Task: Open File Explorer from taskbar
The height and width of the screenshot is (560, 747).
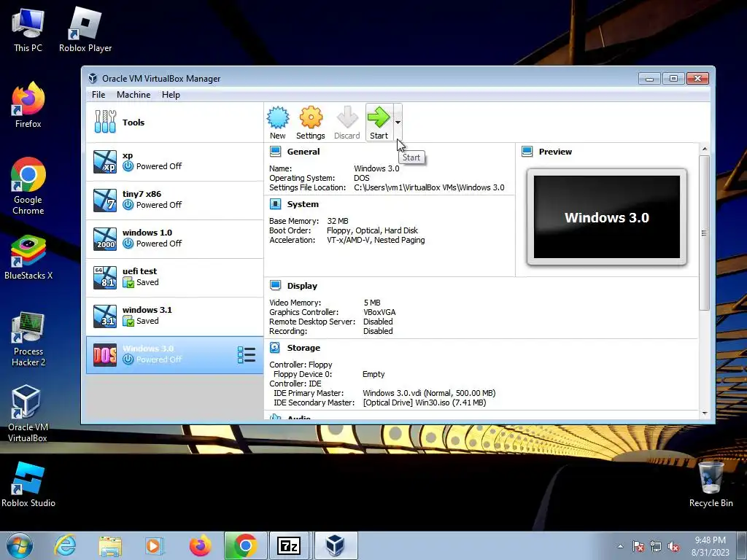Action: click(110, 545)
